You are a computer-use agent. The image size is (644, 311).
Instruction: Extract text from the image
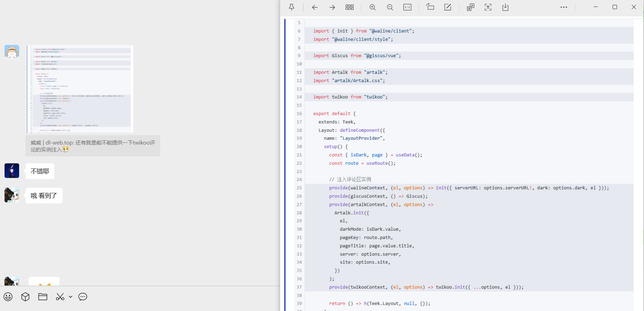point(488,7)
